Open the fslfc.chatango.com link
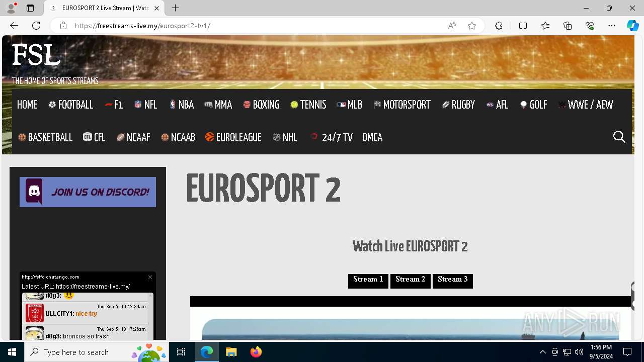This screenshot has height=362, width=644. point(50,277)
